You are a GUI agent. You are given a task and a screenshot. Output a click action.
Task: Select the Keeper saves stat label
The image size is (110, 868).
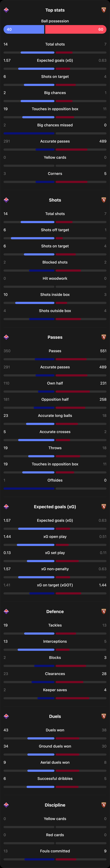(55, 690)
